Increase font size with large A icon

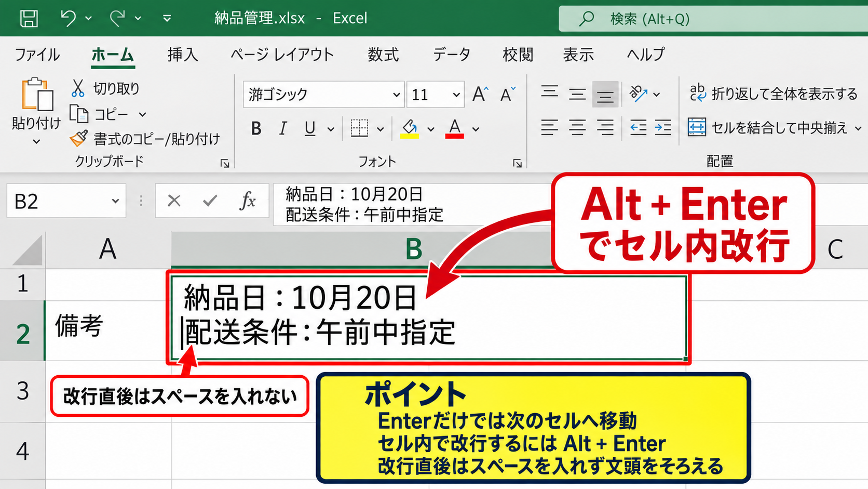[480, 94]
